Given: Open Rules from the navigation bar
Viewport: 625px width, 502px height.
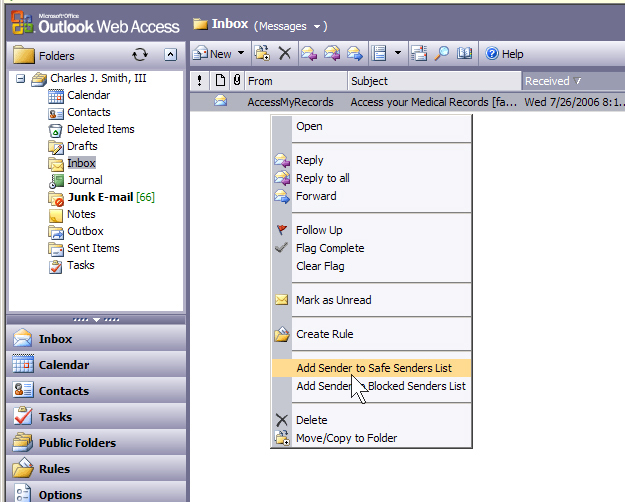Looking at the screenshot, I should [x=96, y=469].
